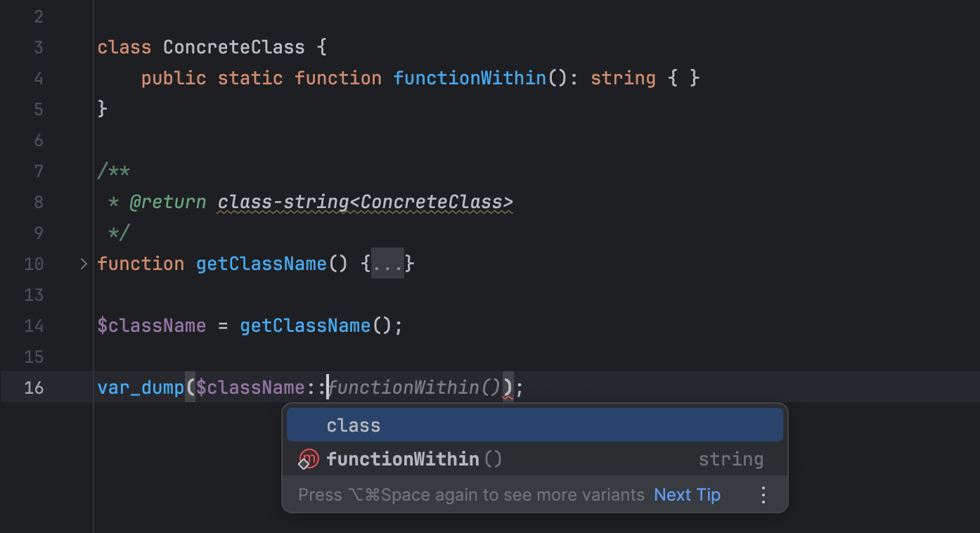
Task: Click the getClassName() call on line 14
Action: click(315, 326)
